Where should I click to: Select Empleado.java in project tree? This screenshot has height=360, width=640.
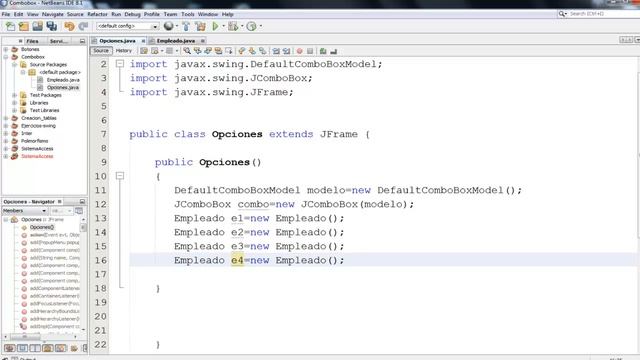(63, 80)
